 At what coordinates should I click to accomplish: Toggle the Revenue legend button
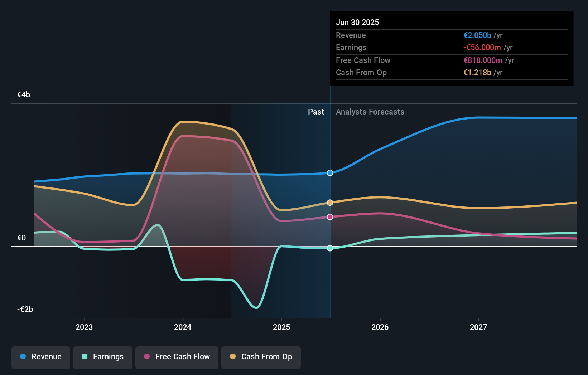pyautogui.click(x=41, y=357)
